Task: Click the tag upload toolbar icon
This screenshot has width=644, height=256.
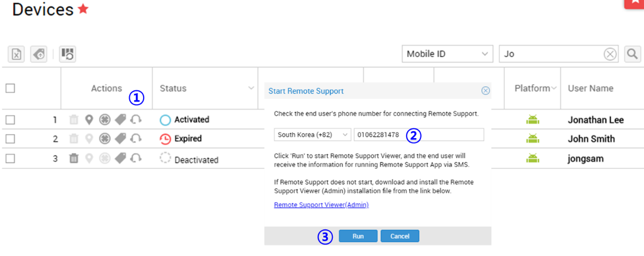Action: pyautogui.click(x=39, y=54)
